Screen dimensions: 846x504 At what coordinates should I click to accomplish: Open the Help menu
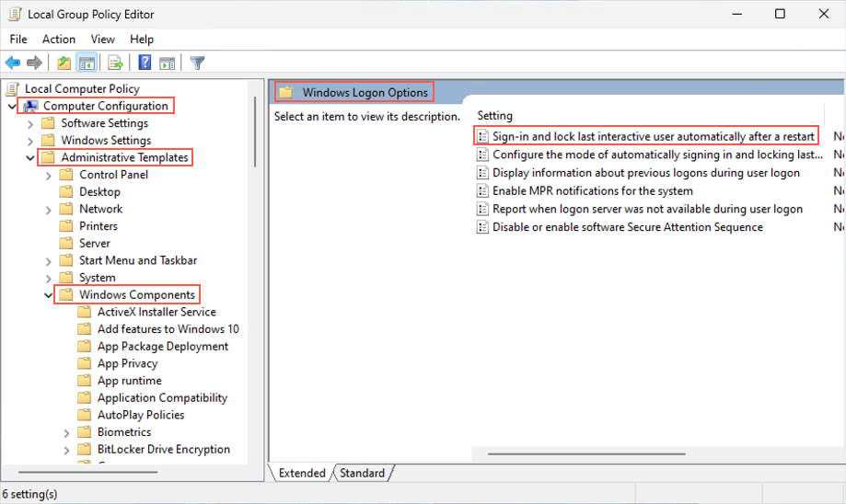tap(142, 40)
